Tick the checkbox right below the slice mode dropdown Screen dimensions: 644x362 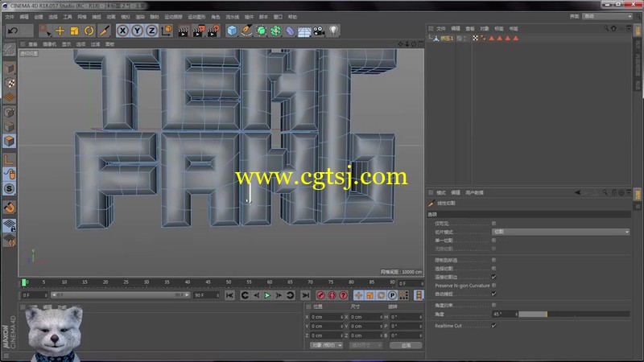pos(494,240)
